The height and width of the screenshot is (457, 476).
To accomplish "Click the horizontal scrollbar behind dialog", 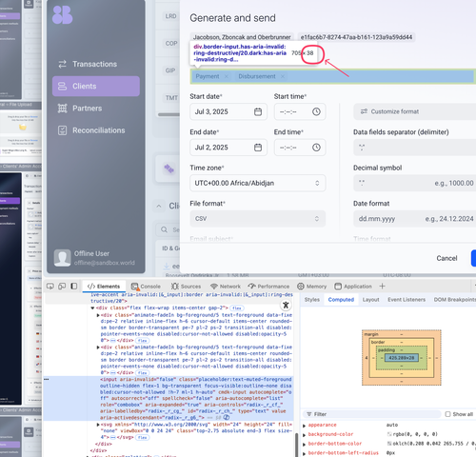I will [169, 114].
